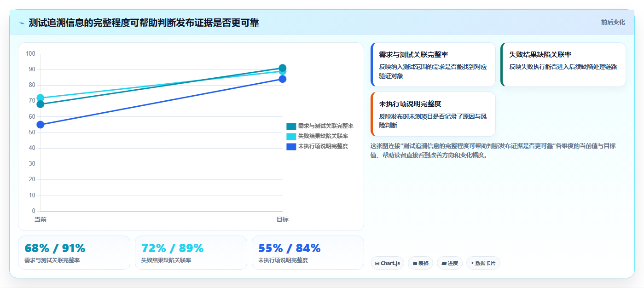Open the 失败结果缺陷关联率 description card title
The image size is (644, 288).
click(540, 55)
